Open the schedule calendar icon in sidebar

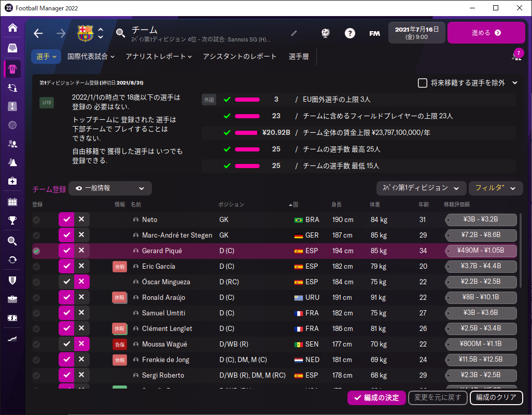(x=12, y=202)
